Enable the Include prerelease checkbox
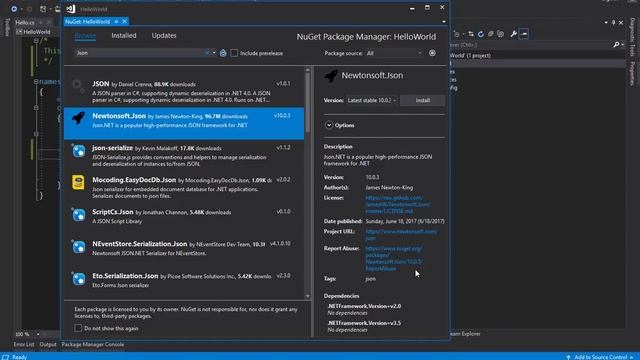 click(234, 53)
